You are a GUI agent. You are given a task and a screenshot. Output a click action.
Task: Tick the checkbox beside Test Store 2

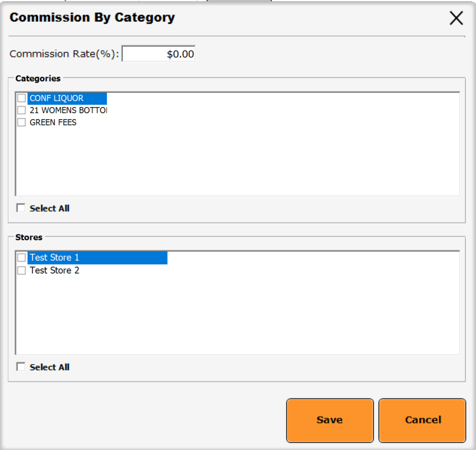click(x=22, y=270)
